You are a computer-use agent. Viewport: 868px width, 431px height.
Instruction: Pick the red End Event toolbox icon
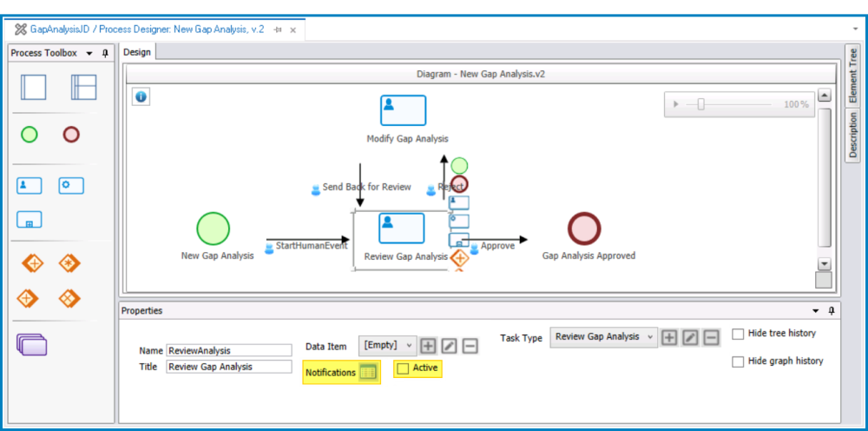[x=71, y=135]
